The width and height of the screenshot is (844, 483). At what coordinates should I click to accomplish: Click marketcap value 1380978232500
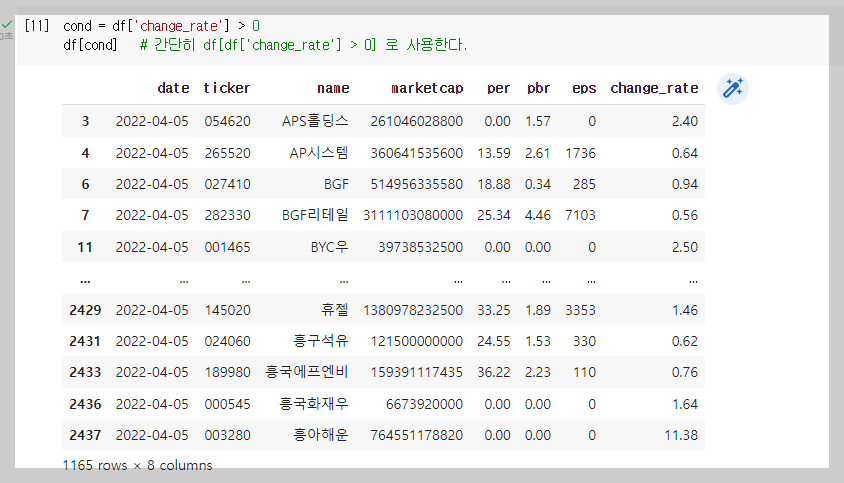(x=413, y=310)
